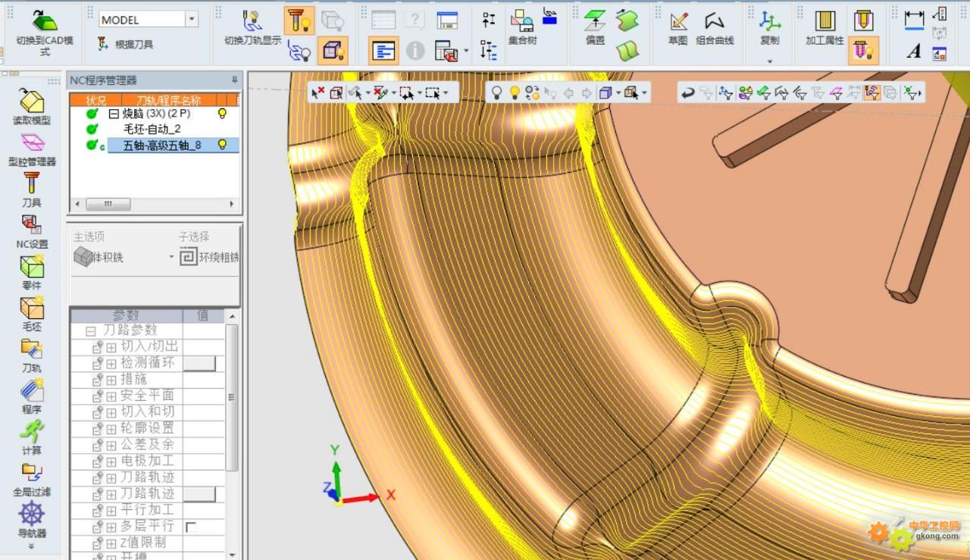970x560 pixels.
Task: Open the MODEL dropdown list
Action: coord(191,20)
